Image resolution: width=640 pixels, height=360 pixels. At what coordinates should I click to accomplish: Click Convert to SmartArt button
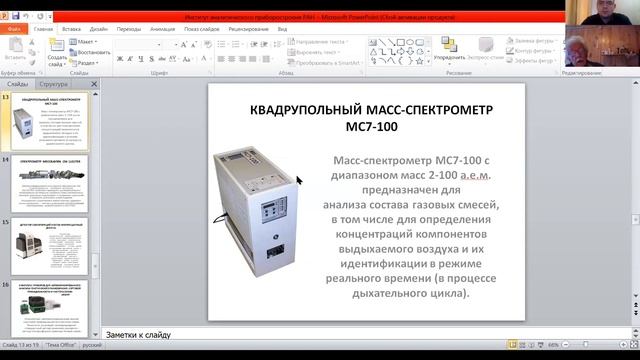click(324, 63)
